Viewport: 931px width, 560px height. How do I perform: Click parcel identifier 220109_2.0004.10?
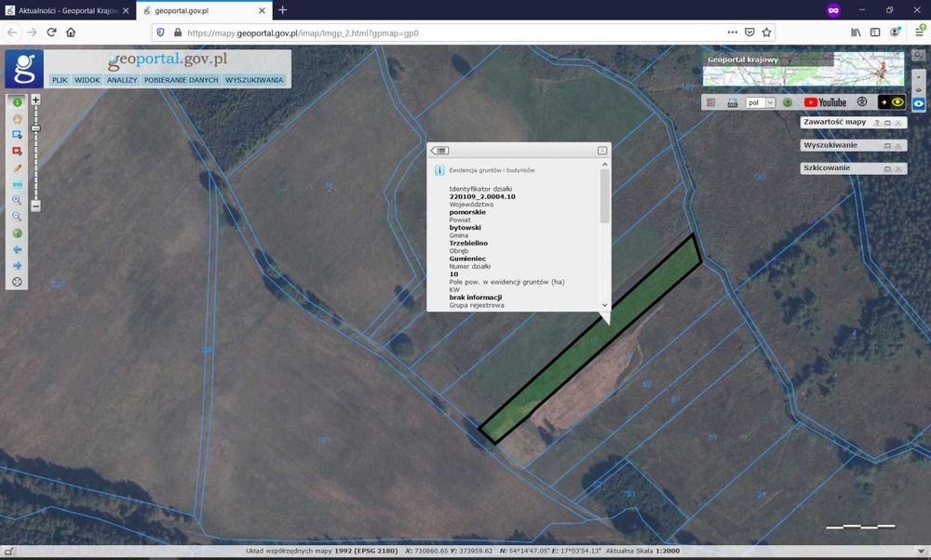482,196
